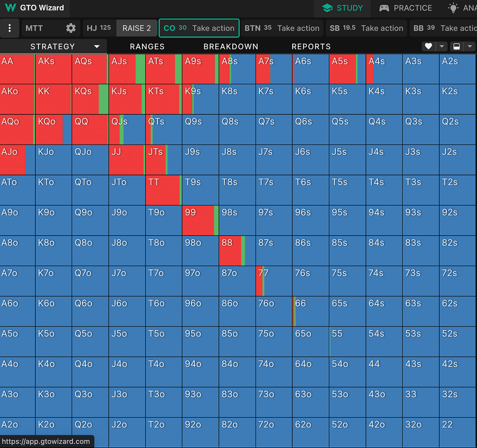Select the QQ hand cell
Screen dimensions: 477x448
(x=90, y=129)
